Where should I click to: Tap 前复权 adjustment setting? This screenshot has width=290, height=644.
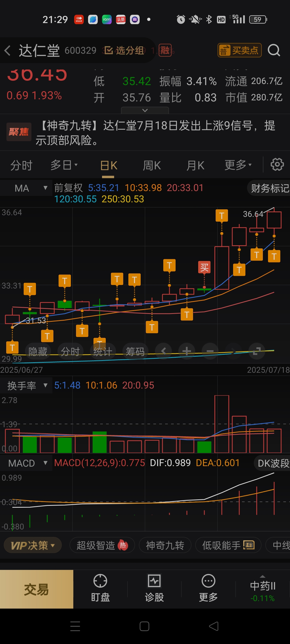[68, 188]
